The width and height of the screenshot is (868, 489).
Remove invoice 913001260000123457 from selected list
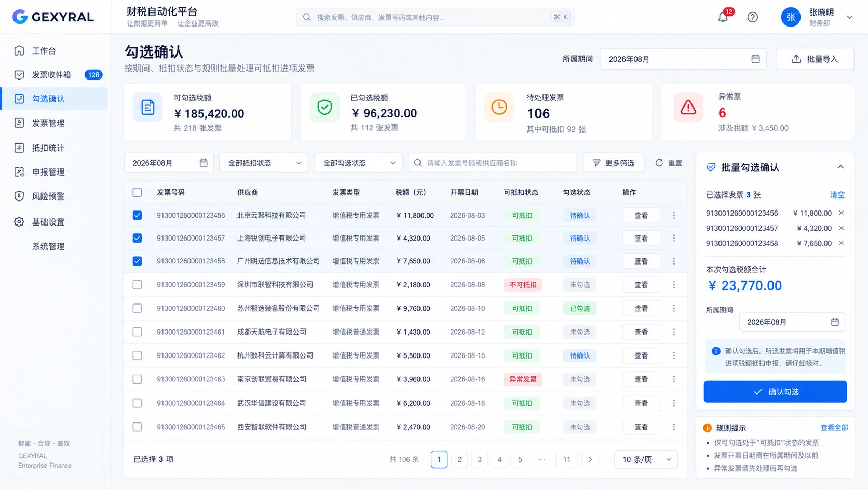[x=841, y=228]
